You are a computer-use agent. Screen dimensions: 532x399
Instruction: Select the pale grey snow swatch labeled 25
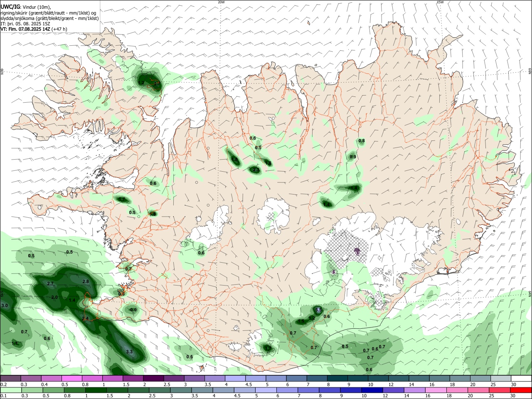pos(501,378)
